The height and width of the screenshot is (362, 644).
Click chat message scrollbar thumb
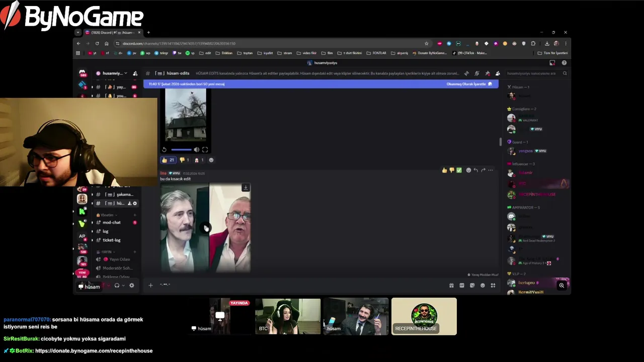coord(500,142)
